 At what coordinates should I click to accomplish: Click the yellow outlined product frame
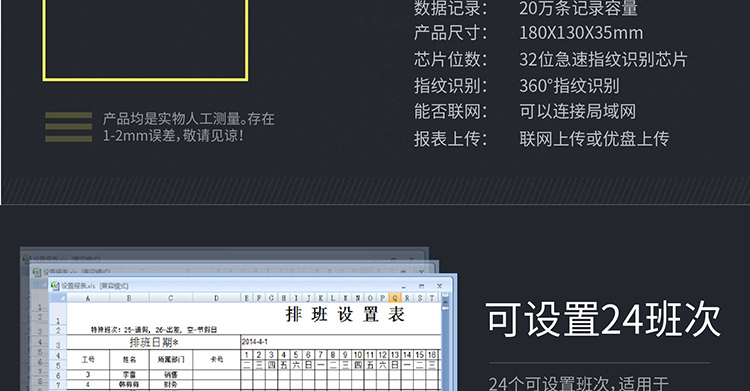(x=145, y=40)
